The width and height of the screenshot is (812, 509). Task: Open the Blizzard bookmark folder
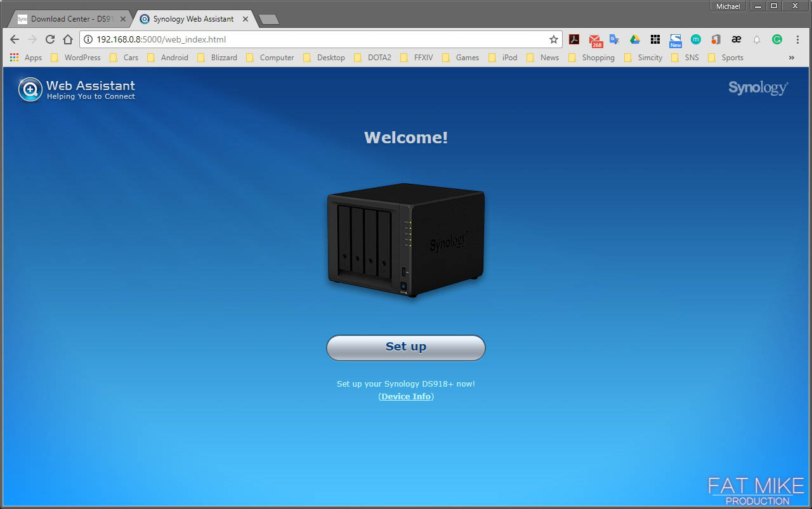216,58
